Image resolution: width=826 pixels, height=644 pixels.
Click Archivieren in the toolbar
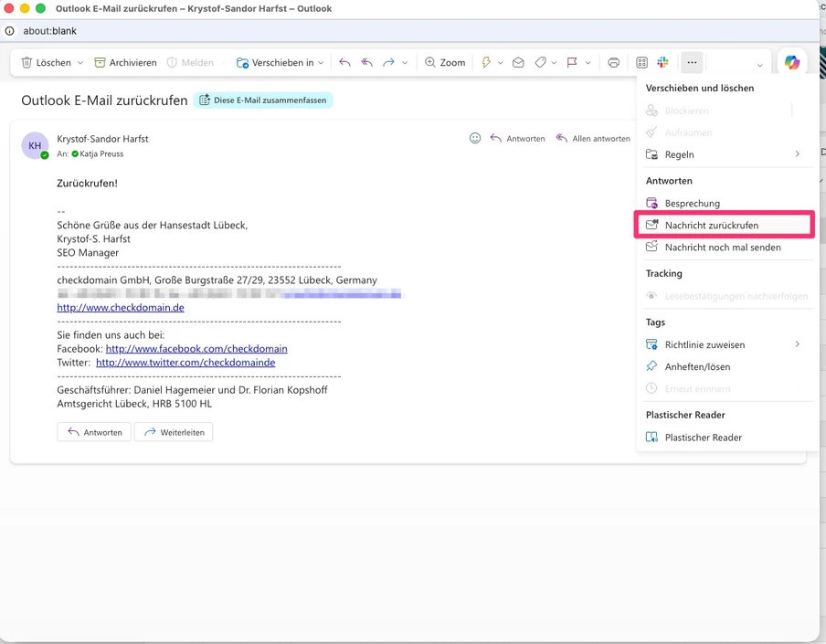[125, 63]
